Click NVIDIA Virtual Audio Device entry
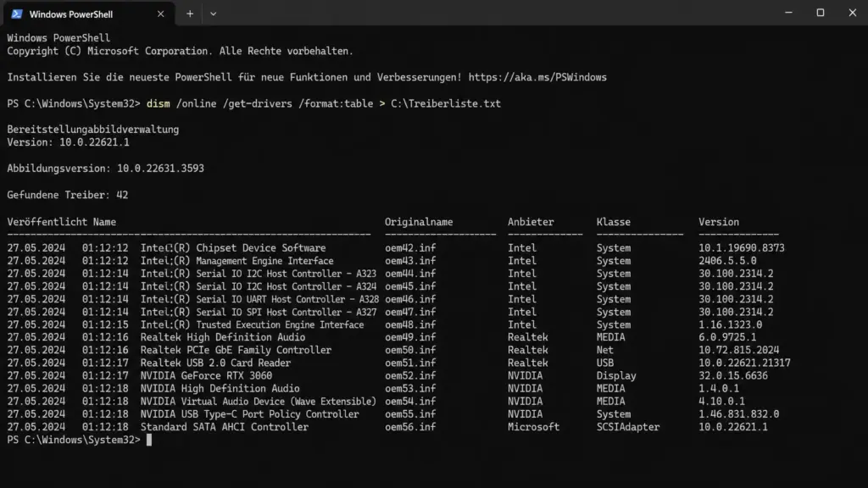The height and width of the screenshot is (488, 868). coord(258,401)
